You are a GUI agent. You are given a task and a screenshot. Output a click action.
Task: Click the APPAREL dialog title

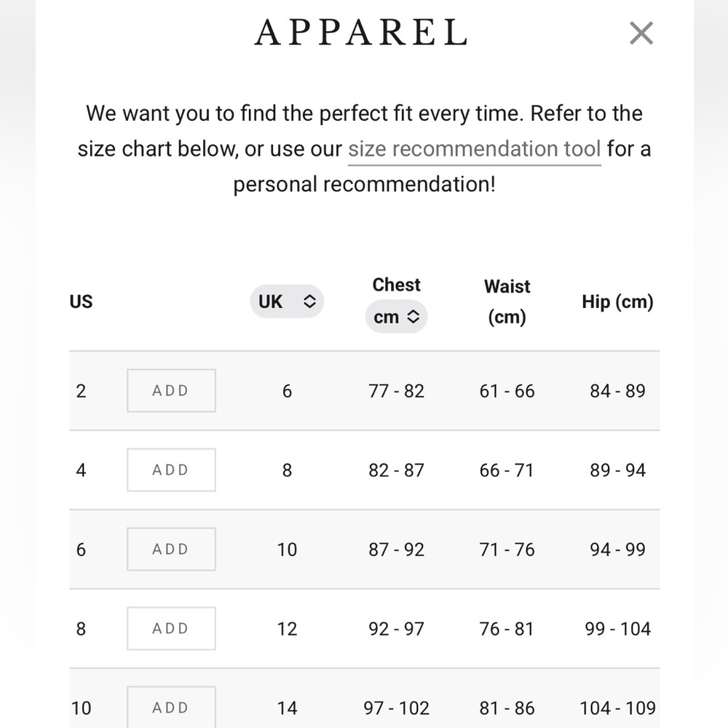click(x=362, y=33)
